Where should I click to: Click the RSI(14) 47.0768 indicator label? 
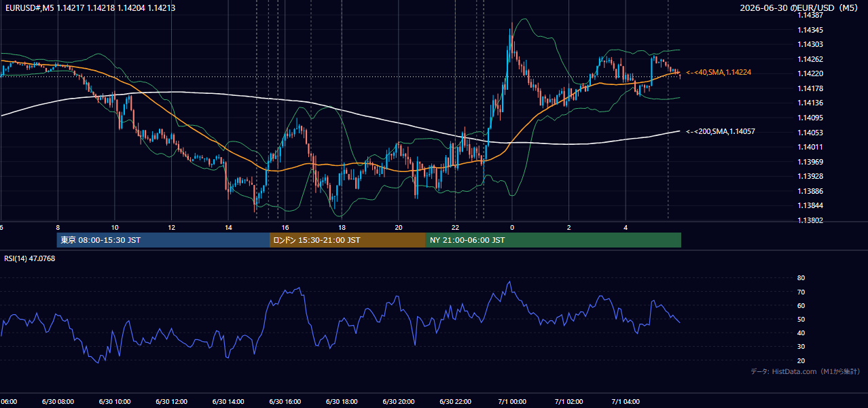(30, 258)
